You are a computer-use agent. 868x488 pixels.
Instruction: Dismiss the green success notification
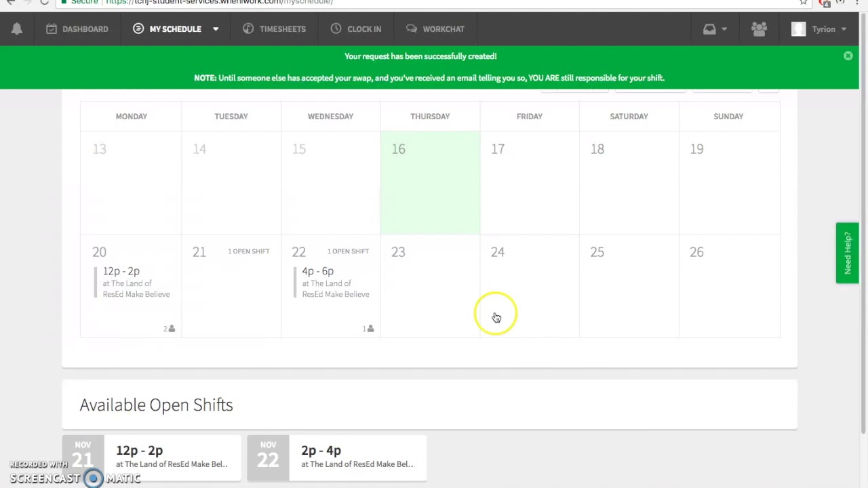(848, 56)
